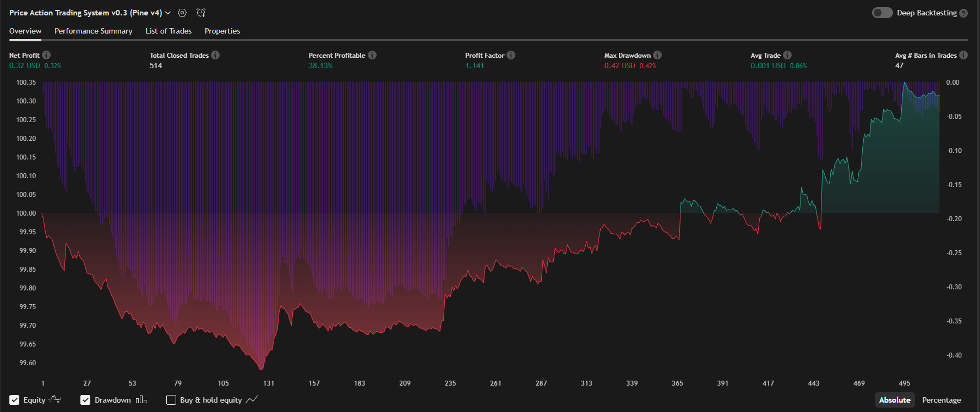
Task: Click the Buy & hold equity line icon
Action: click(x=252, y=400)
